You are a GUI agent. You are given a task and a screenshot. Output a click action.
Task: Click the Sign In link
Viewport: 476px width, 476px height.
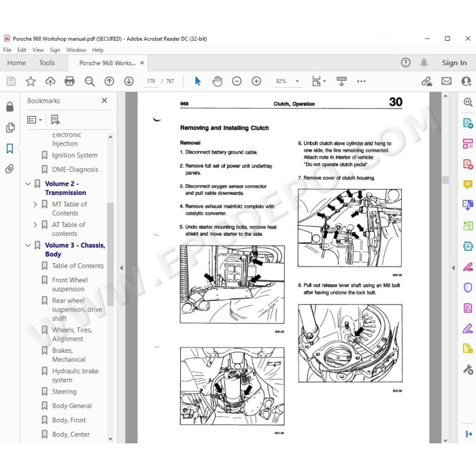[454, 63]
